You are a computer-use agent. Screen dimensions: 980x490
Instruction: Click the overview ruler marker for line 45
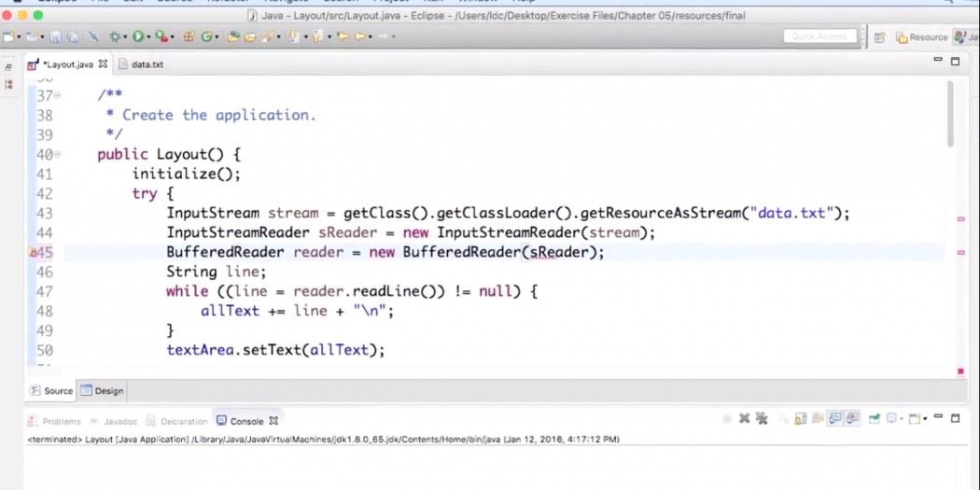pyautogui.click(x=960, y=253)
